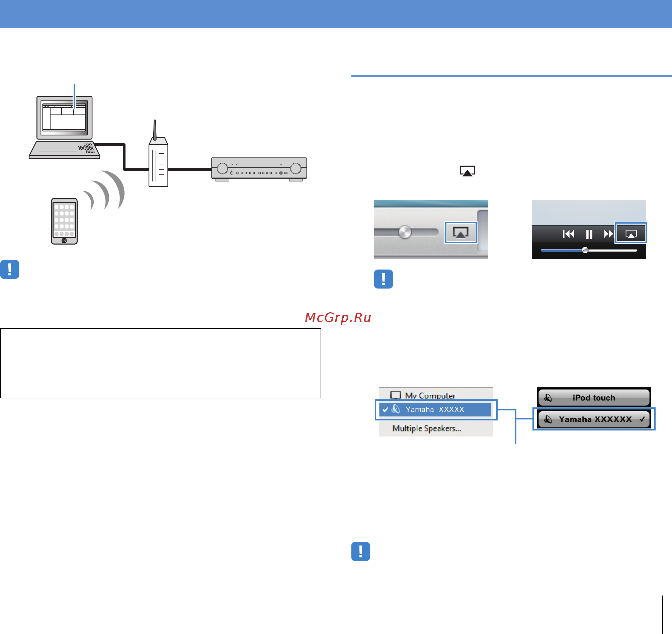Choose iPod touch as the audio output

[594, 398]
